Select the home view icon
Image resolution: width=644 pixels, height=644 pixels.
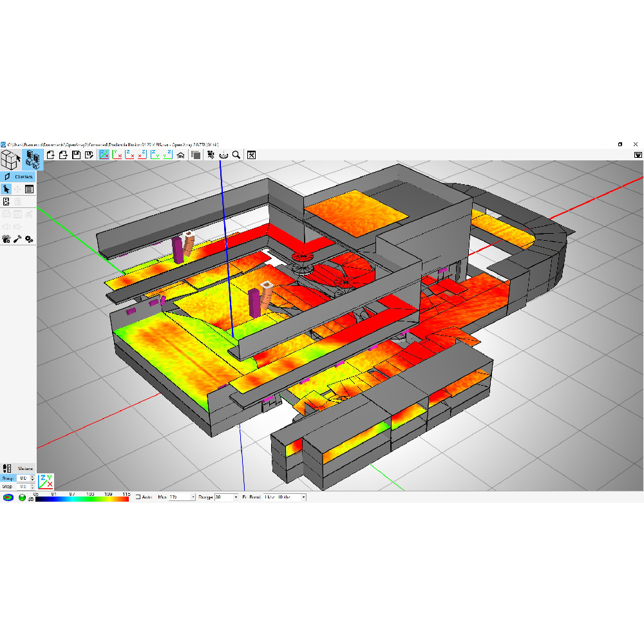pos(181,155)
